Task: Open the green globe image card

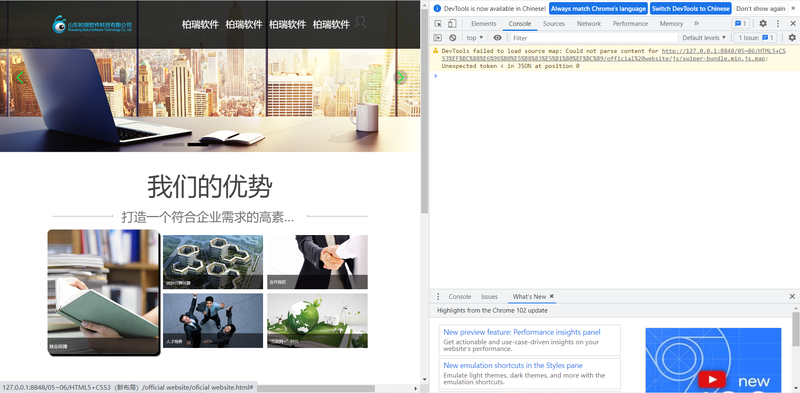Action: coord(317,321)
